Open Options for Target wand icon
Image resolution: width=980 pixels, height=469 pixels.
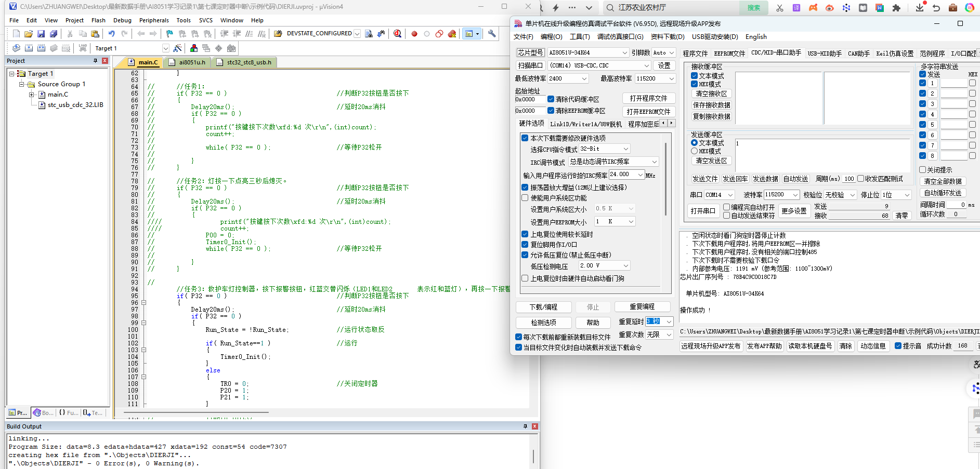(177, 48)
